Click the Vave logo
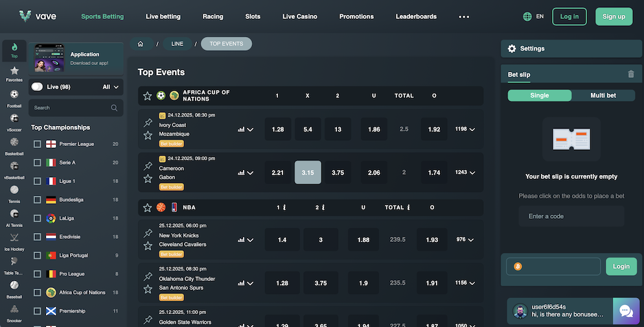This screenshot has width=644, height=327. [38, 16]
